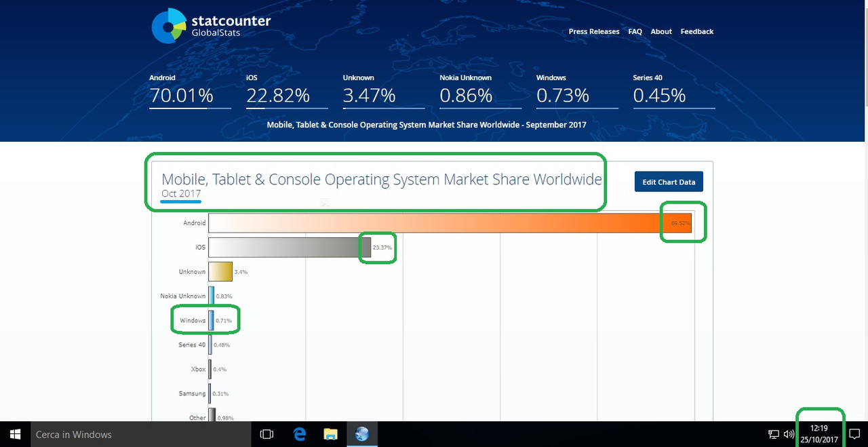Open the Feedback link
The height and width of the screenshot is (447, 868).
point(697,32)
